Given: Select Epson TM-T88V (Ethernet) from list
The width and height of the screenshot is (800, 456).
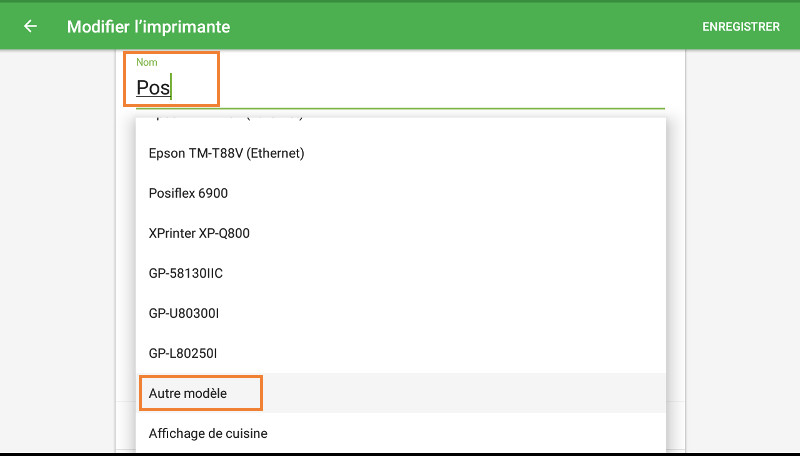Looking at the screenshot, I should tap(226, 153).
